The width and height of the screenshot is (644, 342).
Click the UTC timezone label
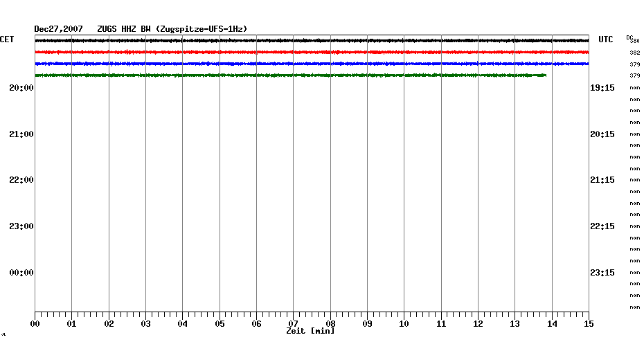tap(605, 39)
